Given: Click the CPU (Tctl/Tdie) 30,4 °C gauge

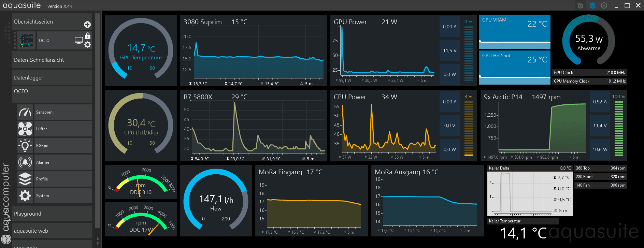Looking at the screenshot, I should click(141, 126).
